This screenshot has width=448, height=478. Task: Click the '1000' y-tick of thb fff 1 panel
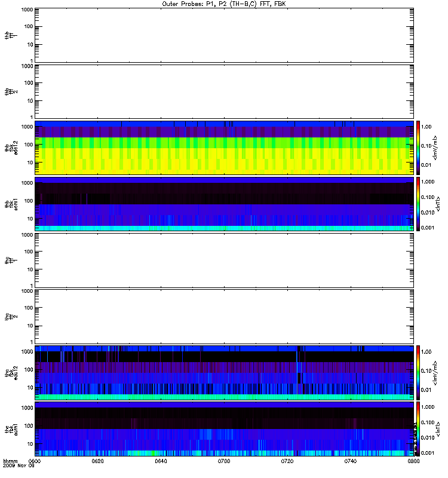point(27,10)
